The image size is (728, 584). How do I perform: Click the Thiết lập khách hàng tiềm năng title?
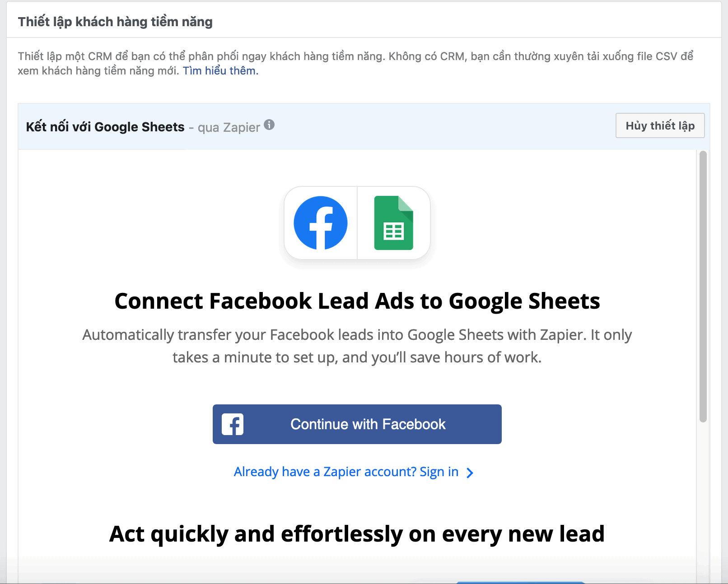point(115,22)
